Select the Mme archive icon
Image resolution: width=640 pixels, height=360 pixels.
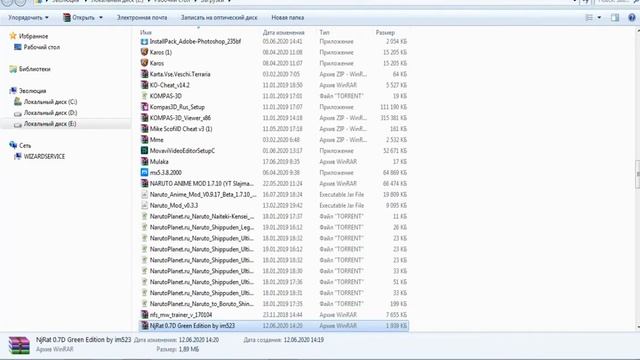coord(144,140)
